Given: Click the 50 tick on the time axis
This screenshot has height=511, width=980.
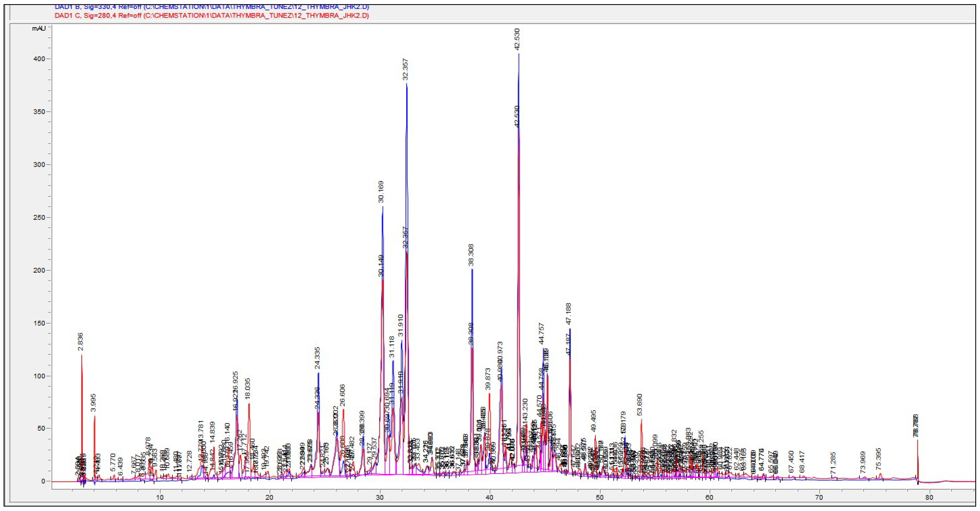Looking at the screenshot, I should [x=600, y=497].
